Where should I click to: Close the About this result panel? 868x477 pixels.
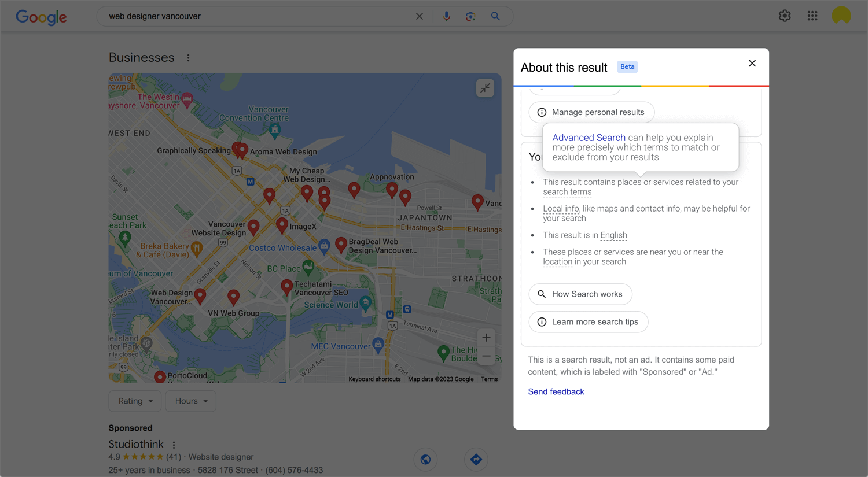click(752, 63)
